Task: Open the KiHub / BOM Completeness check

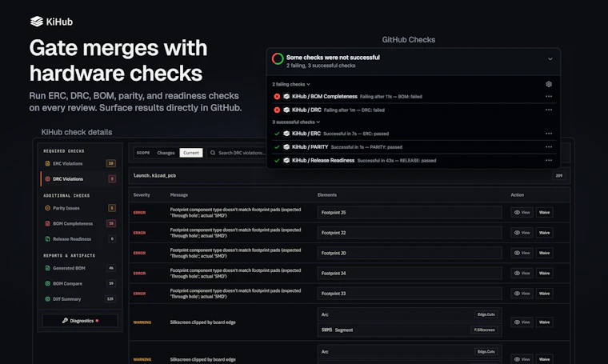Action: point(325,97)
